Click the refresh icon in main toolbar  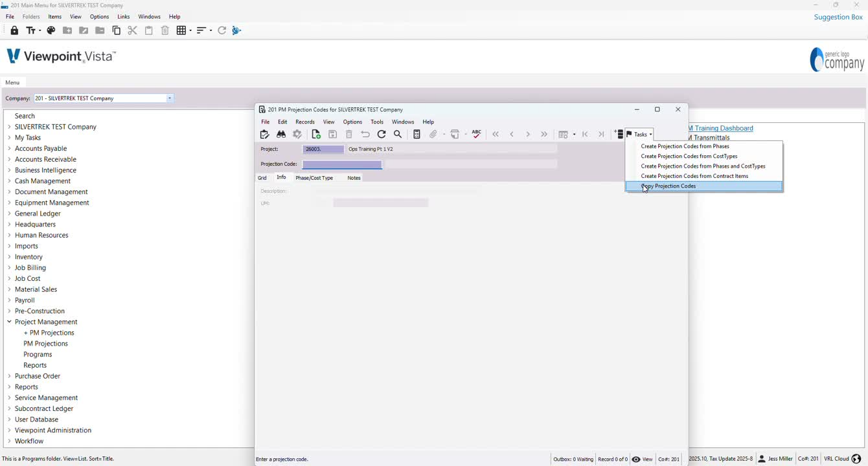222,30
